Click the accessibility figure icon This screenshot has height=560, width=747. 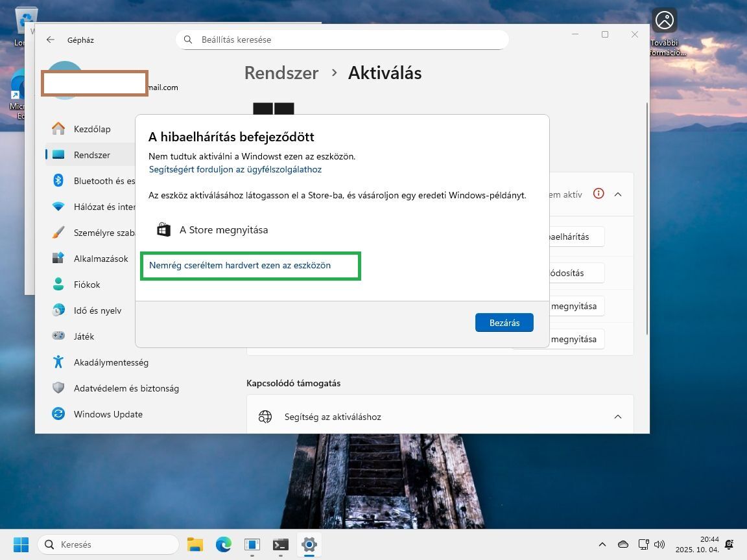(58, 362)
